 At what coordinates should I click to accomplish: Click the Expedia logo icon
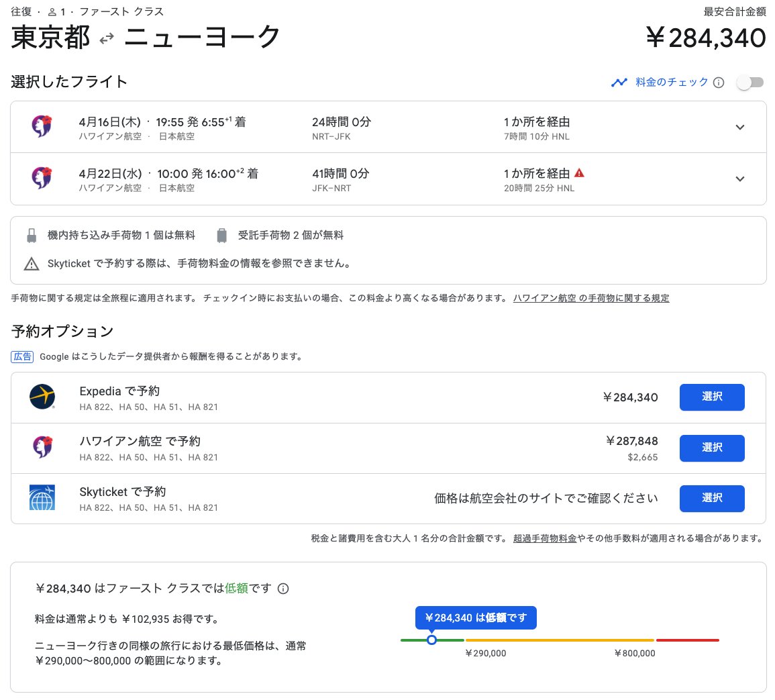pos(42,397)
